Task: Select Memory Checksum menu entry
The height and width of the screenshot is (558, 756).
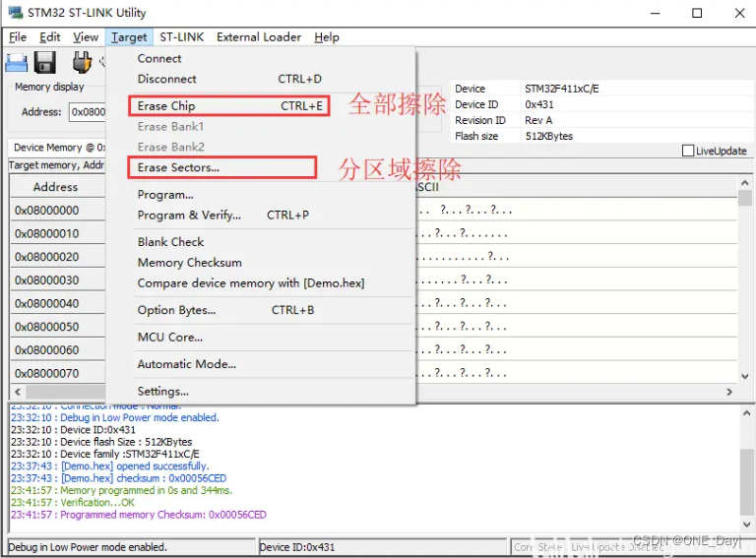Action: click(x=260, y=262)
